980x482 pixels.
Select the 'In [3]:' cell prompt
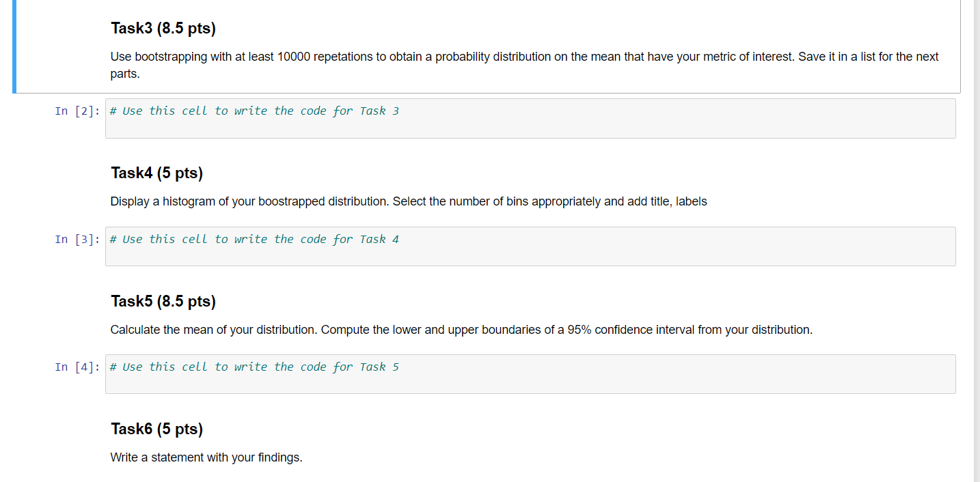[75, 239]
